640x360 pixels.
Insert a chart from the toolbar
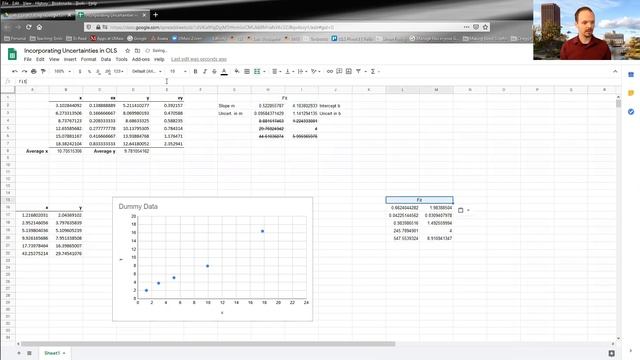[x=349, y=71]
